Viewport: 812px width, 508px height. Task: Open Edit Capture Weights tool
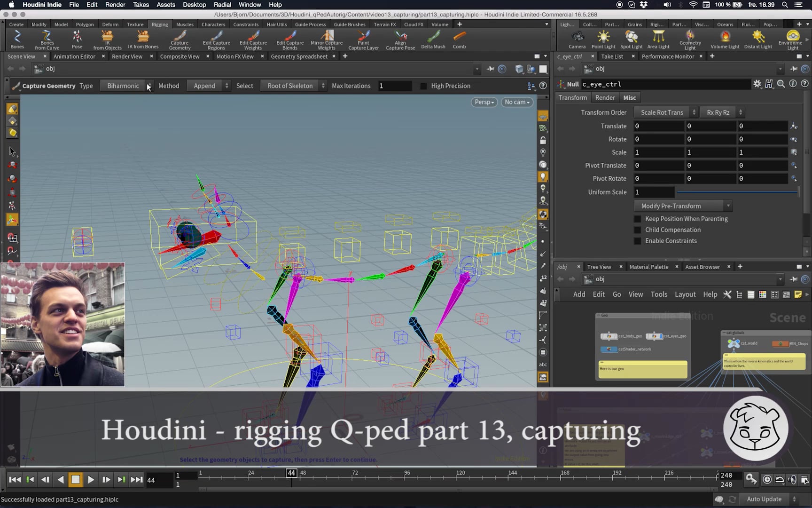coord(253,40)
